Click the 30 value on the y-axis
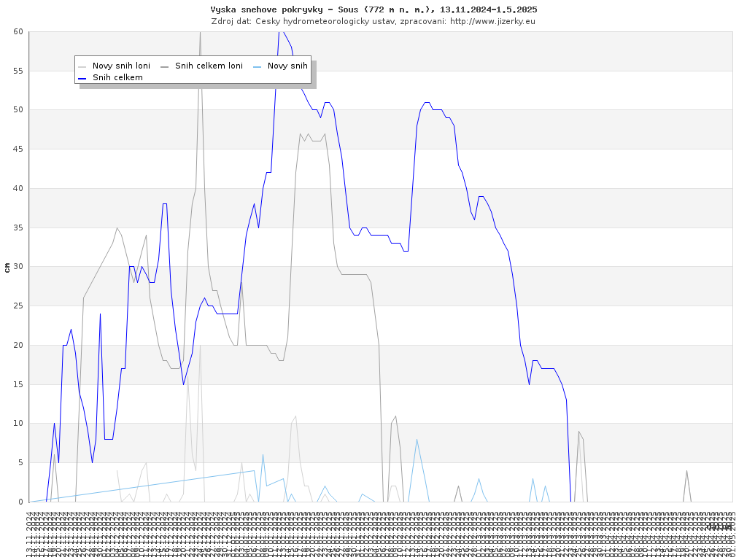This screenshot has width=747, height=560. (x=18, y=267)
